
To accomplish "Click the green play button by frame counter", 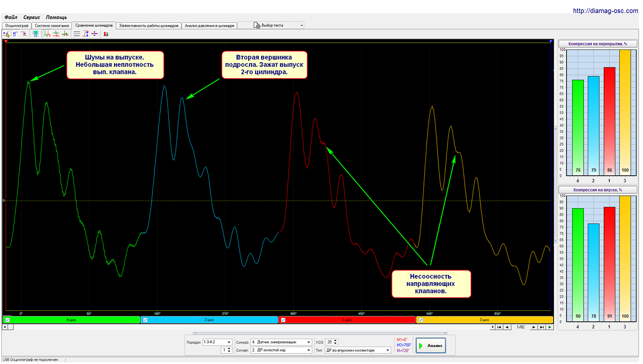I will (x=550, y=327).
